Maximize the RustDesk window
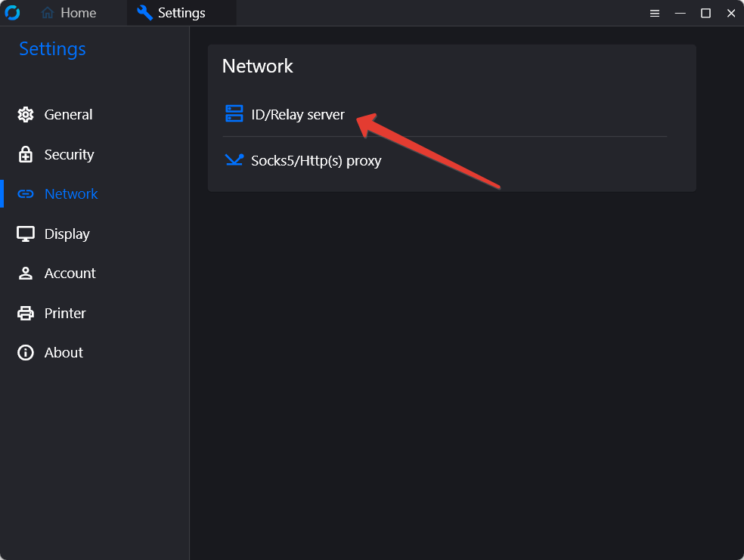The width and height of the screenshot is (744, 560). pos(705,14)
